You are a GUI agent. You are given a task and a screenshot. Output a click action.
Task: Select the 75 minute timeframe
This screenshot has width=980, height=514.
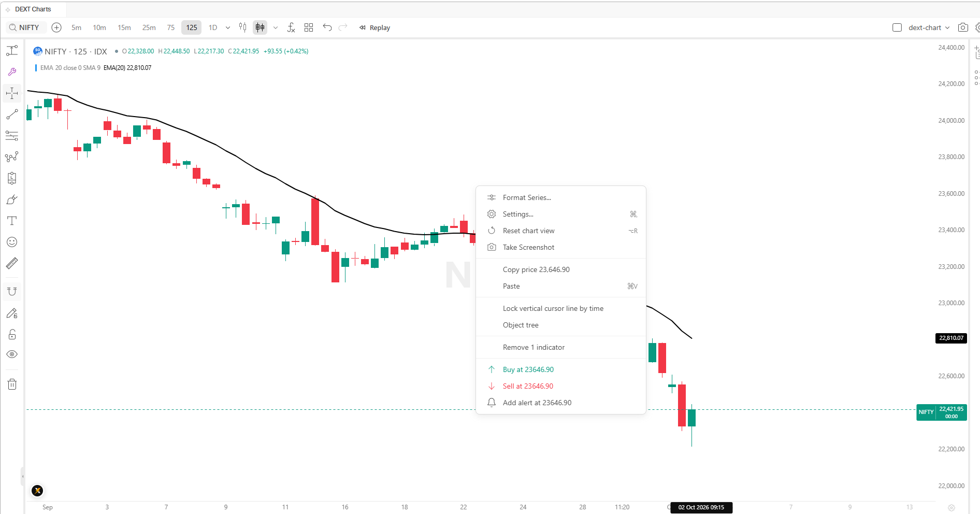[x=171, y=27]
